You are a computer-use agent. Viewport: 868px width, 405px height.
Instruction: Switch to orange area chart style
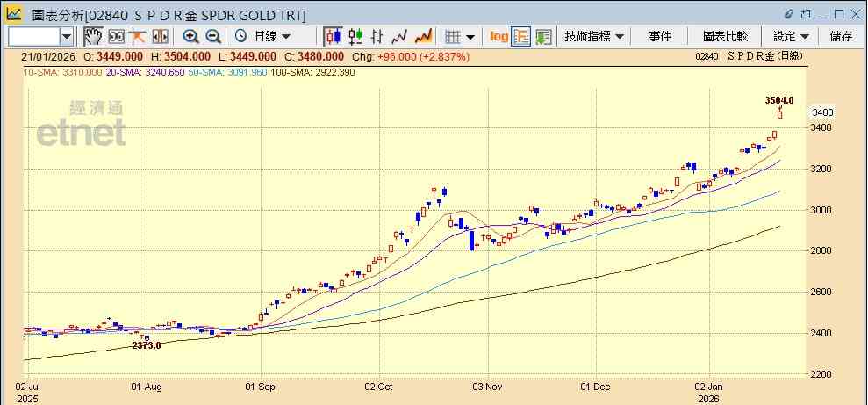point(423,37)
